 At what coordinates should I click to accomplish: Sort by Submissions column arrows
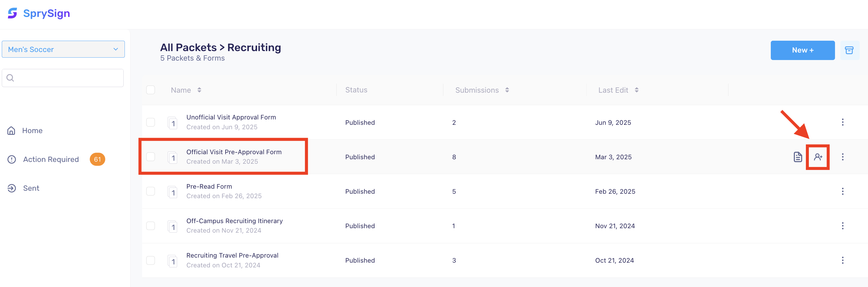(x=507, y=90)
